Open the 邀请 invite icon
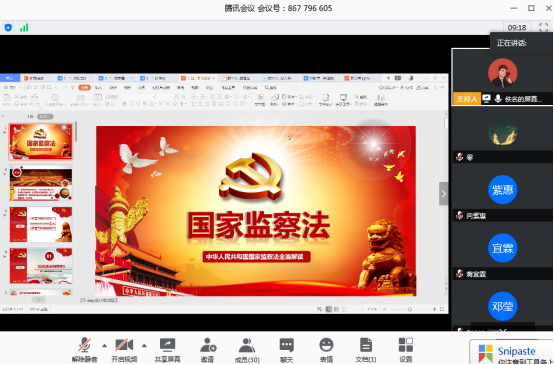 click(x=207, y=349)
